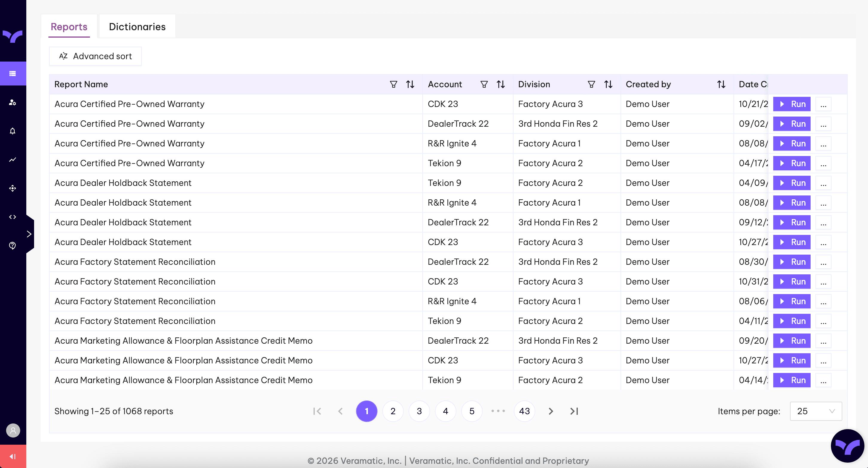Click 'Acura Dealer Holdback Statement' in the CDK 23 row
Screen dimensions: 868x468
coord(123,242)
